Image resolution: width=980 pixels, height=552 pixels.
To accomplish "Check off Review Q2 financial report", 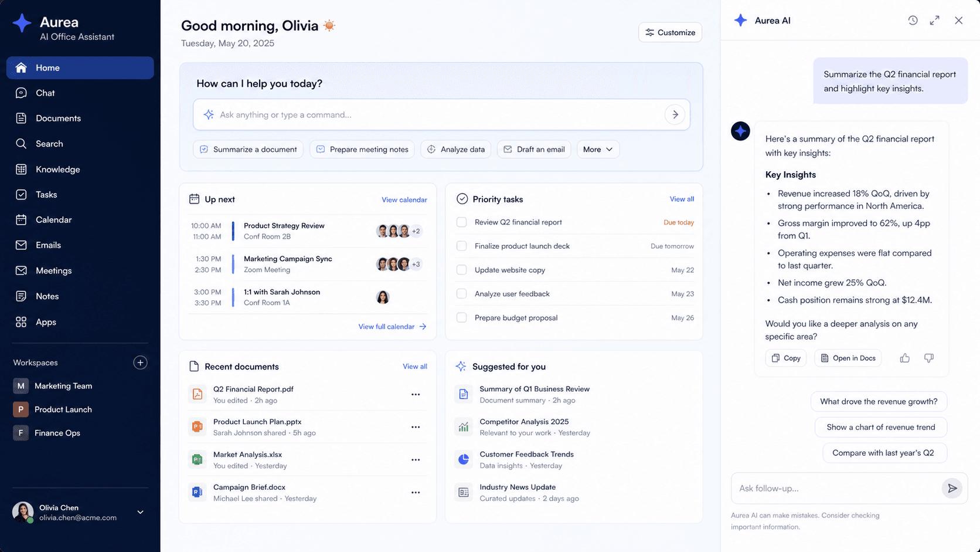I will point(462,222).
